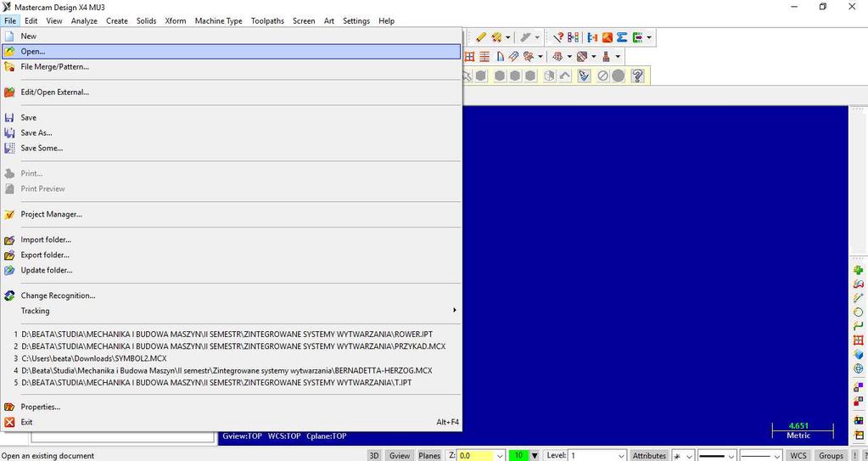
Task: Click the green plus icon in right sidebar
Action: tap(859, 270)
